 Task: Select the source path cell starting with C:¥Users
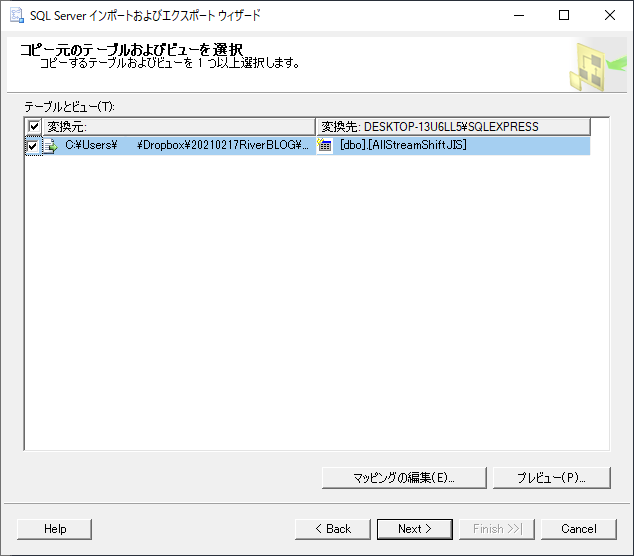click(x=187, y=146)
